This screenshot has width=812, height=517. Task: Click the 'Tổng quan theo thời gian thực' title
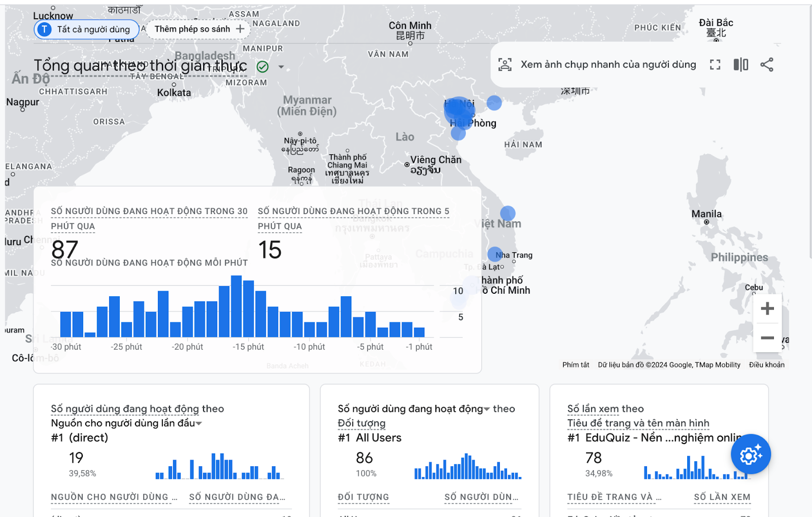pyautogui.click(x=141, y=65)
